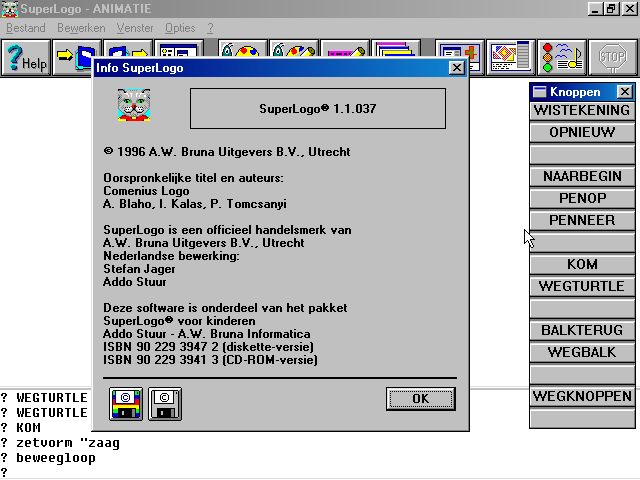
Task: Click the SuperLogo 1.1.037 version box
Action: [318, 109]
